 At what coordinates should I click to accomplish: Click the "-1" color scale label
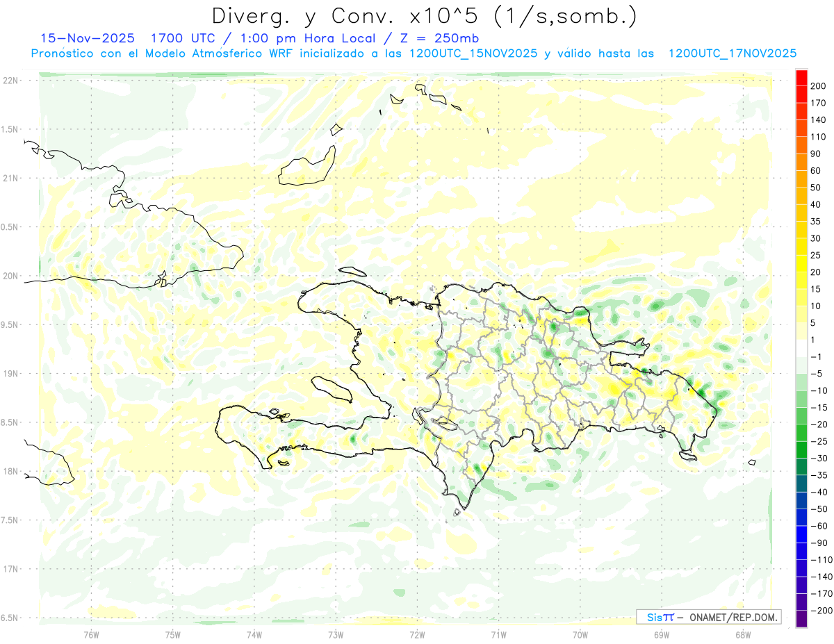(817, 356)
